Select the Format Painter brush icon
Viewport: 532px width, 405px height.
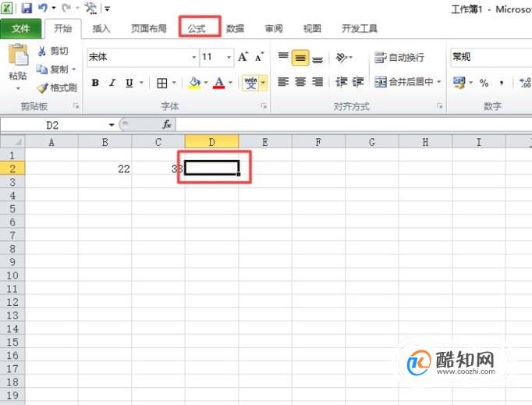tap(42, 88)
